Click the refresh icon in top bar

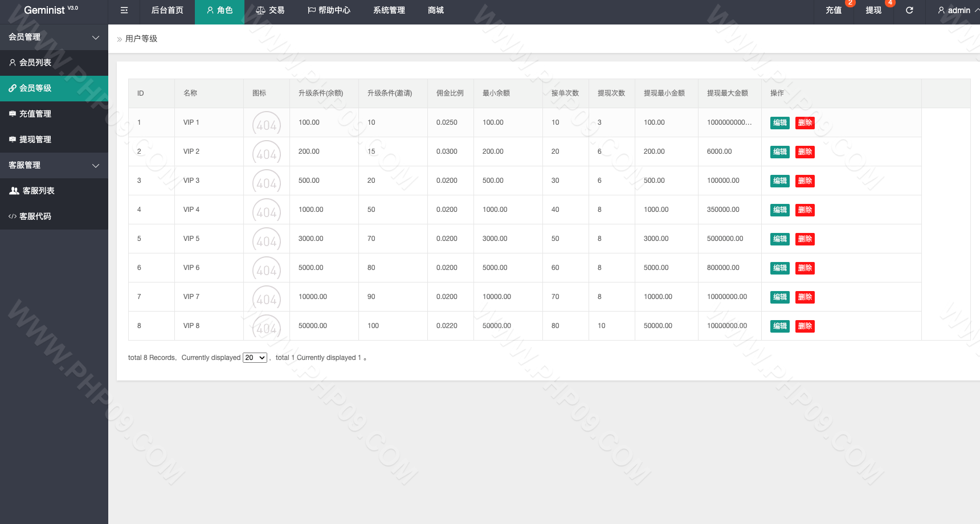909,10
